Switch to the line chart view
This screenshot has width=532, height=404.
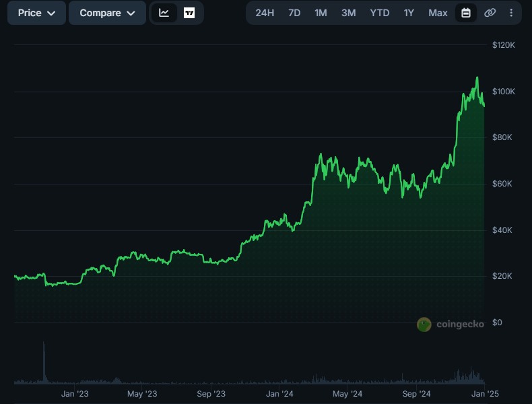click(x=164, y=13)
